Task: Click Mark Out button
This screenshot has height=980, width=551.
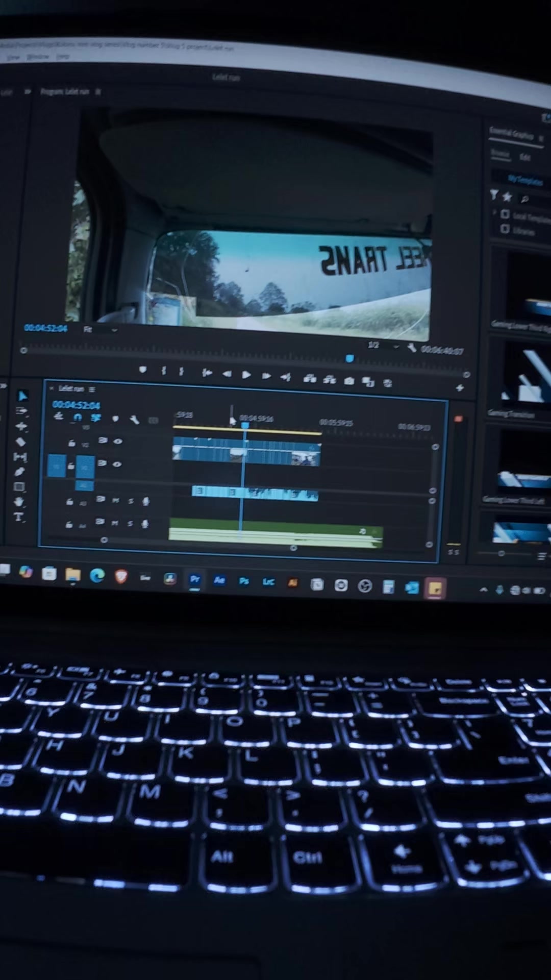Action: pyautogui.click(x=181, y=372)
